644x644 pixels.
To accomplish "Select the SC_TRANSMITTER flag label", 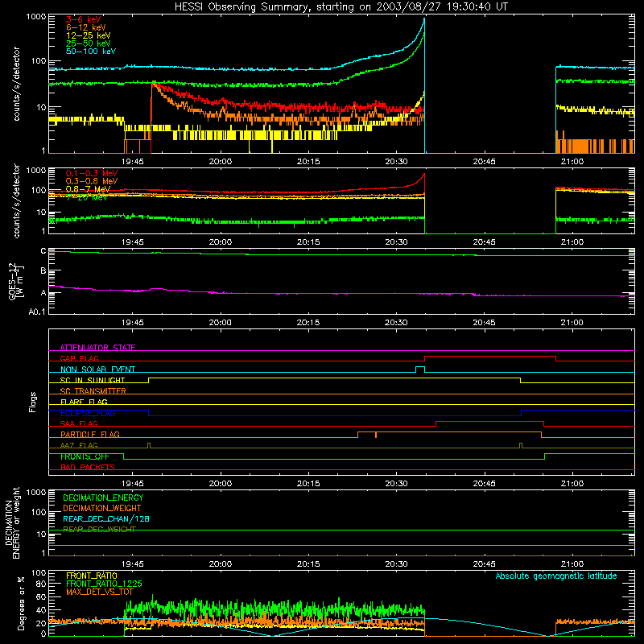I will pyautogui.click(x=93, y=391).
